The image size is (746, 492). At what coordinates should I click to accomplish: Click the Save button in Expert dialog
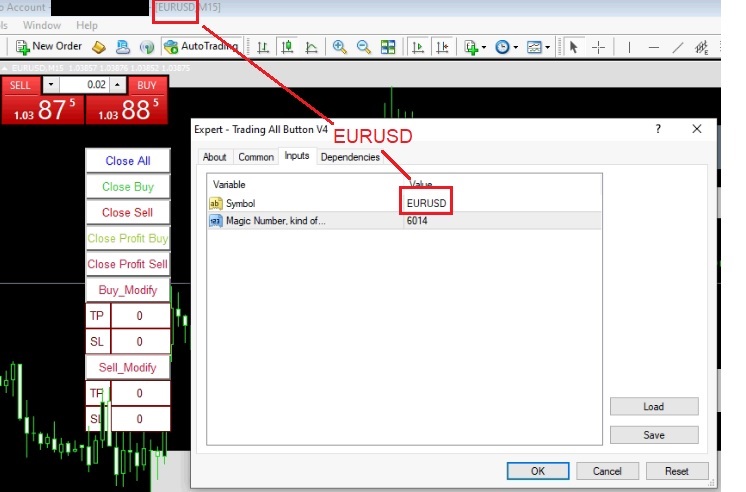(x=654, y=435)
